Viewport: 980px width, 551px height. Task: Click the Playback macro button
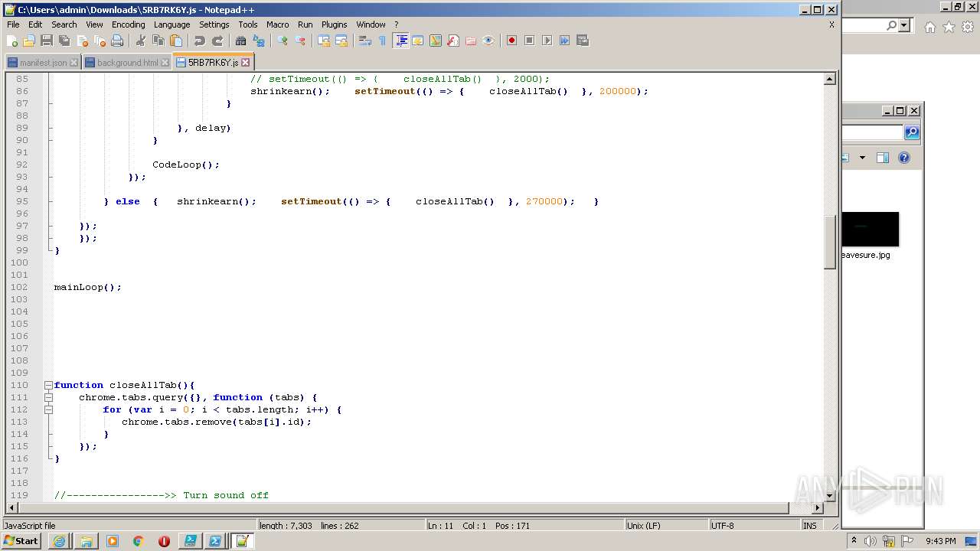(x=547, y=41)
